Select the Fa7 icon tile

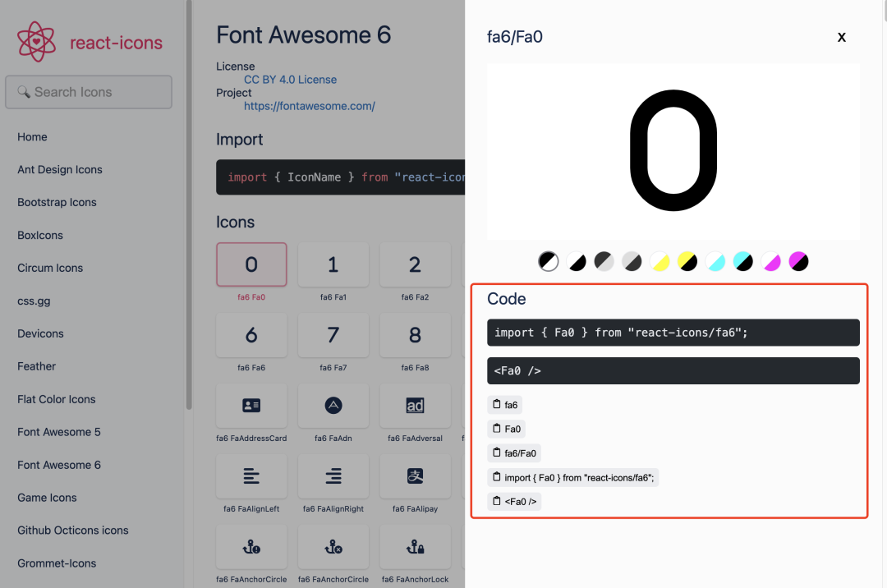tap(333, 335)
